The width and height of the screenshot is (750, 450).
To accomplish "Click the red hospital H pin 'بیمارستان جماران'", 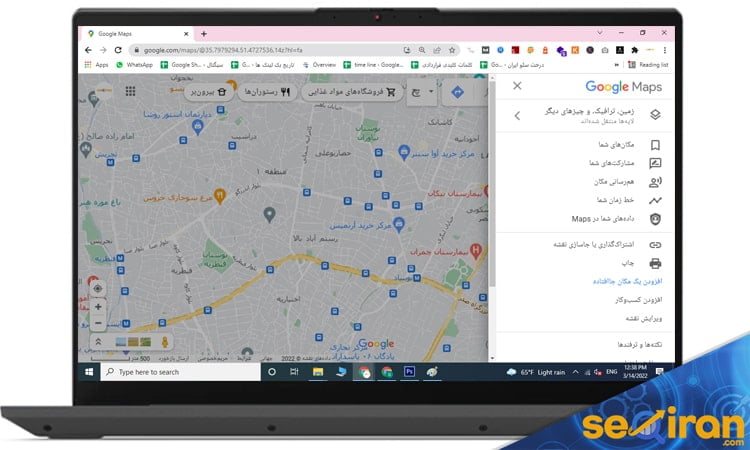I will tap(475, 251).
